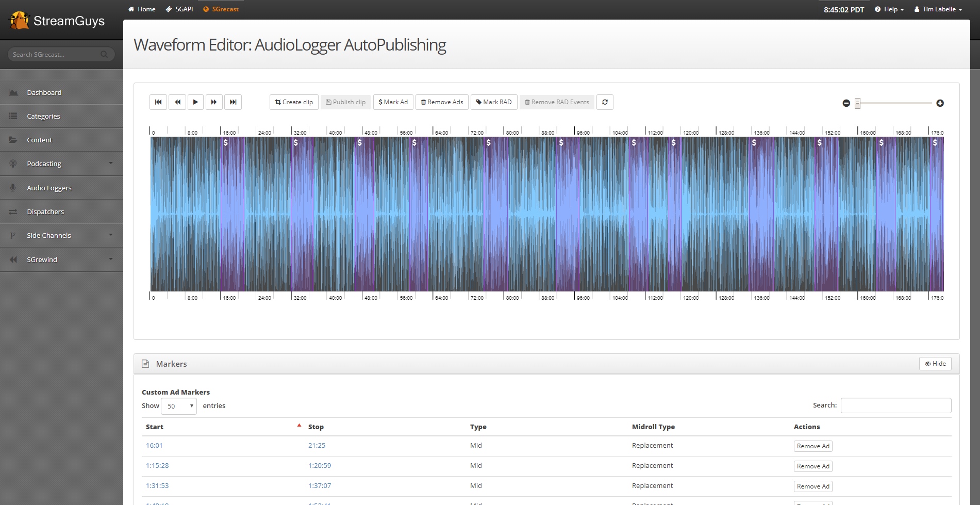Go to Audio Loggers in sidebar

(x=49, y=188)
